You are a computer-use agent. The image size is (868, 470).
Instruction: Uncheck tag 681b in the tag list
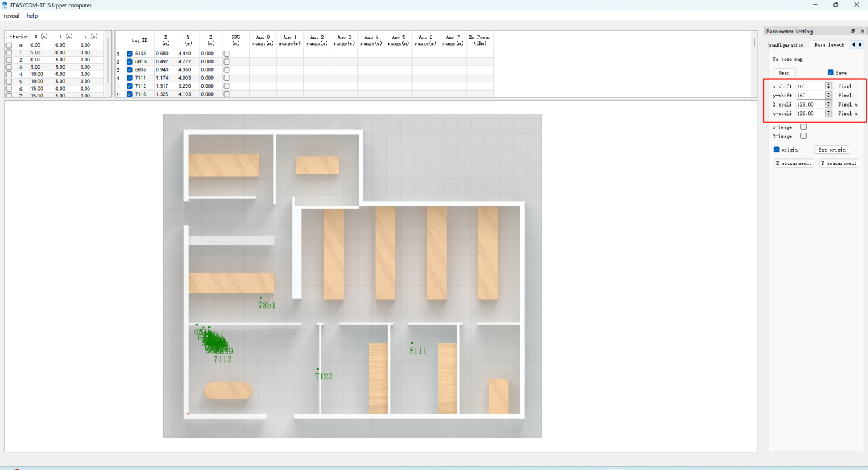coord(129,61)
